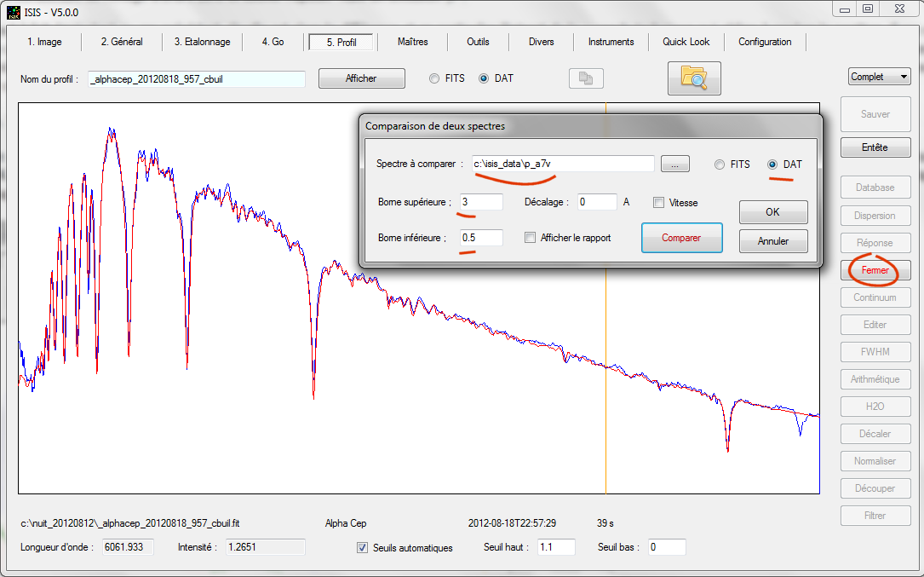Click the Sauver button
Viewport: 924px width, 577px height.
click(x=875, y=114)
